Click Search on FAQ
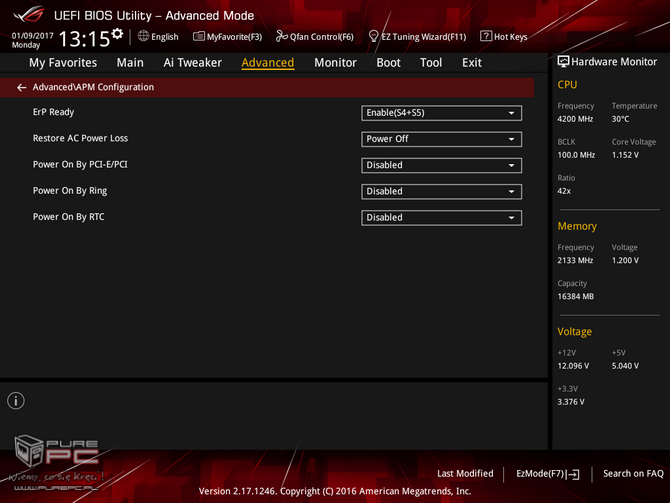This screenshot has height=503, width=670. [633, 474]
